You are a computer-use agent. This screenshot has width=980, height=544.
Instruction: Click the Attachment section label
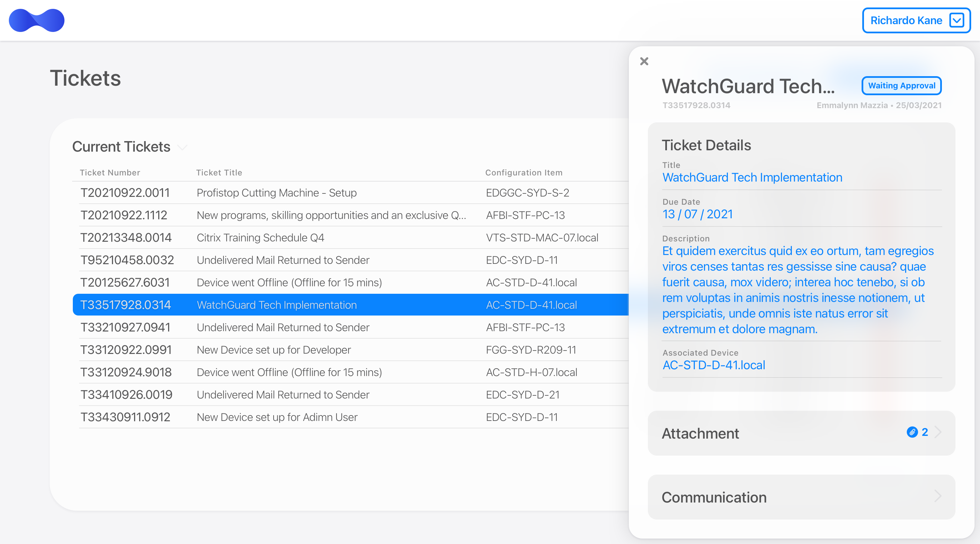pyautogui.click(x=700, y=434)
